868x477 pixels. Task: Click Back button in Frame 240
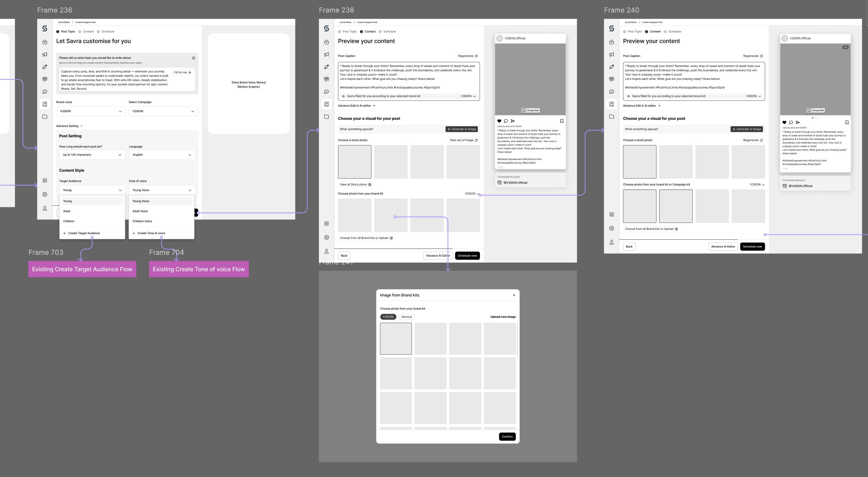[629, 247]
